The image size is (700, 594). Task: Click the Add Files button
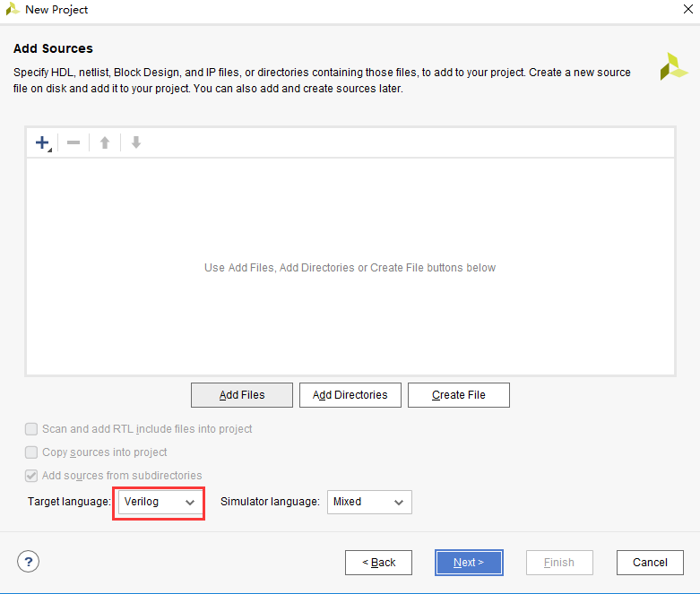(x=241, y=395)
